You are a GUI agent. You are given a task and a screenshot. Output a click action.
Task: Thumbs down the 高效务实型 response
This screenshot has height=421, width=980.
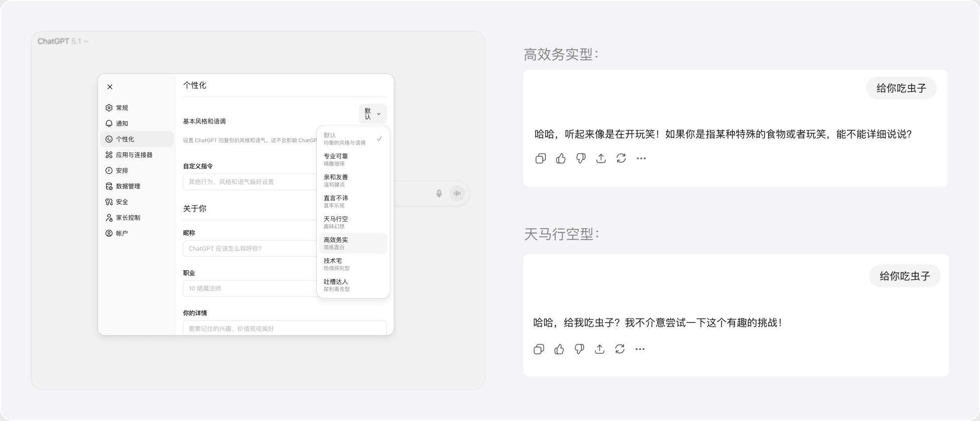[x=581, y=158]
